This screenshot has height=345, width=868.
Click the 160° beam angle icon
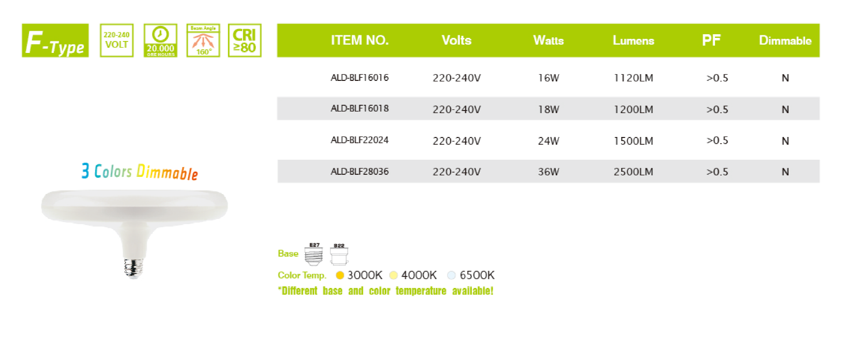(x=203, y=40)
